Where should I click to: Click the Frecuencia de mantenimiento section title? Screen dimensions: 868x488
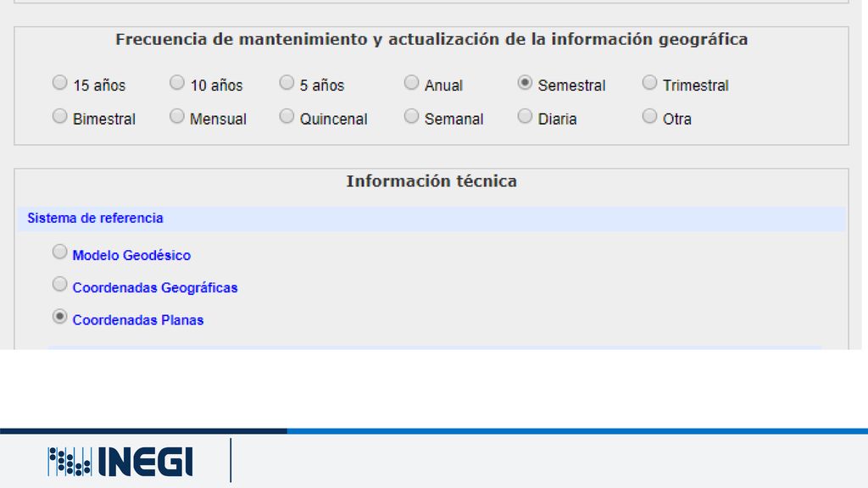point(431,39)
